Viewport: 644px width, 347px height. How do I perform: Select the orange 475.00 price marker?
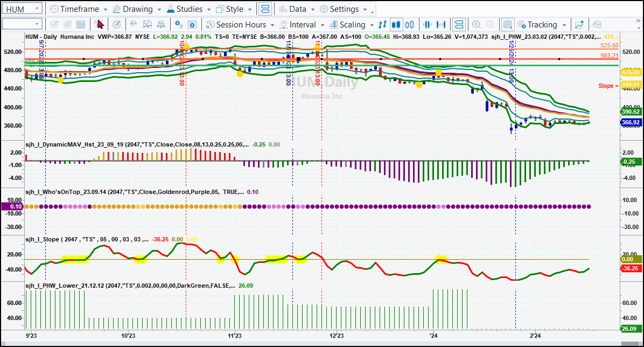pyautogui.click(x=631, y=72)
